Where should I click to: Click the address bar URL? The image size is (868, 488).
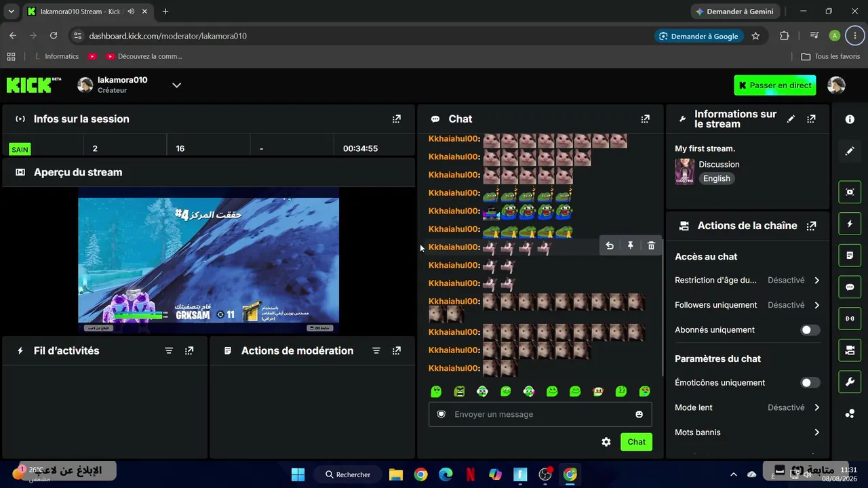click(168, 36)
